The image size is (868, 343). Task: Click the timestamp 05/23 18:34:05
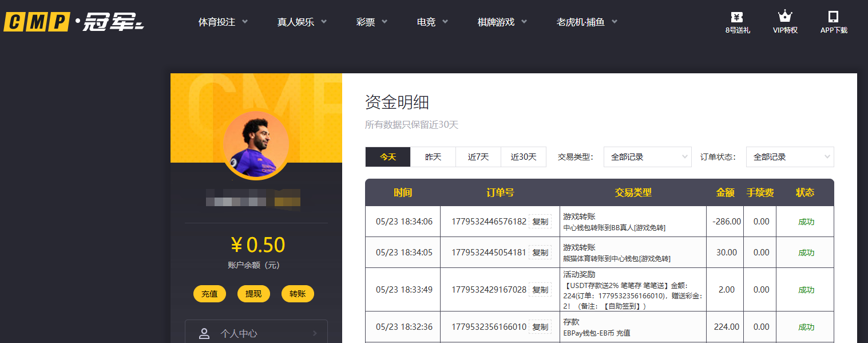[404, 253]
